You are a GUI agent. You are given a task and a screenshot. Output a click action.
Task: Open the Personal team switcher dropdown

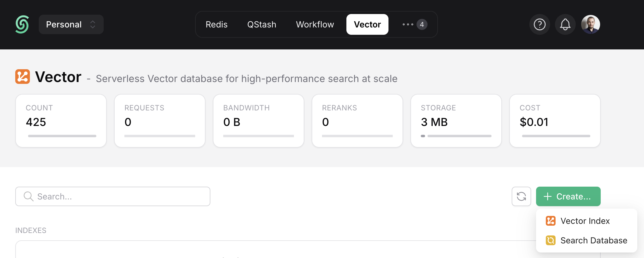pos(71,24)
